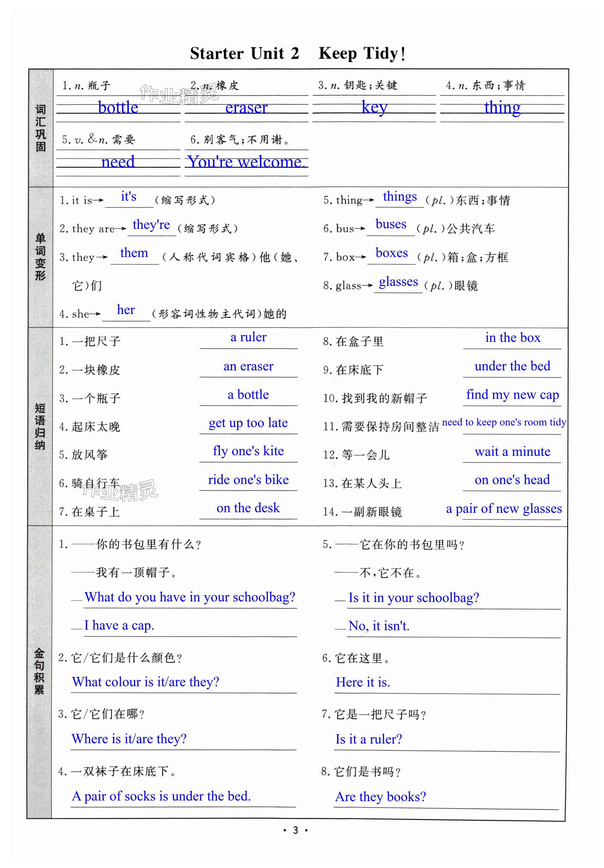604x868 pixels.
Task: Click the '词汇巩固' section label
Action: tap(41, 128)
